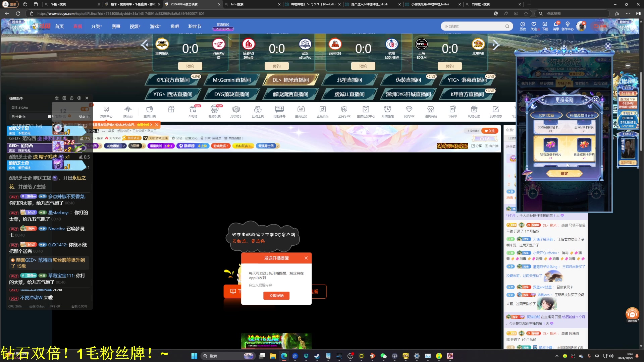
Task: Click the floating customer service headset icon
Action: (632, 314)
